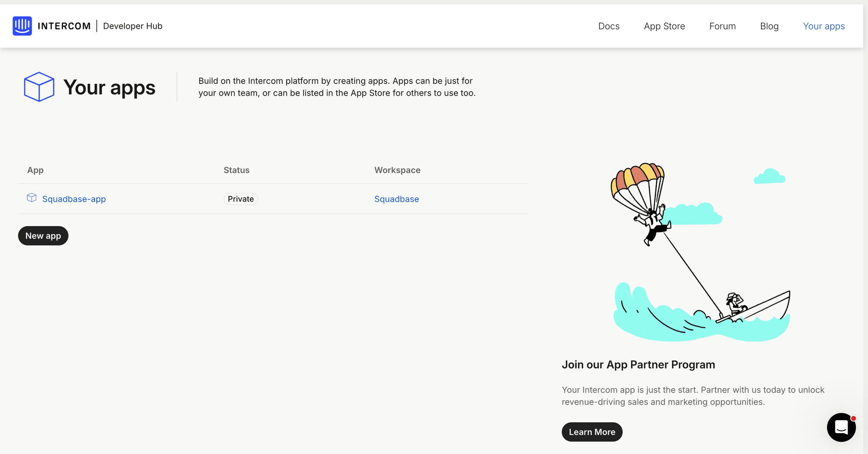Click the App column header
Screen dimensions: 868x454
pyautogui.click(x=35, y=170)
